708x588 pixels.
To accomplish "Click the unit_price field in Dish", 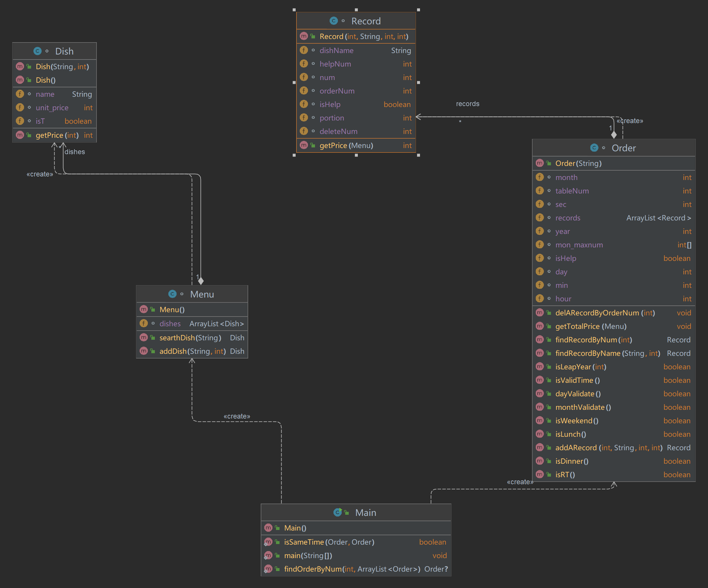I will point(52,108).
